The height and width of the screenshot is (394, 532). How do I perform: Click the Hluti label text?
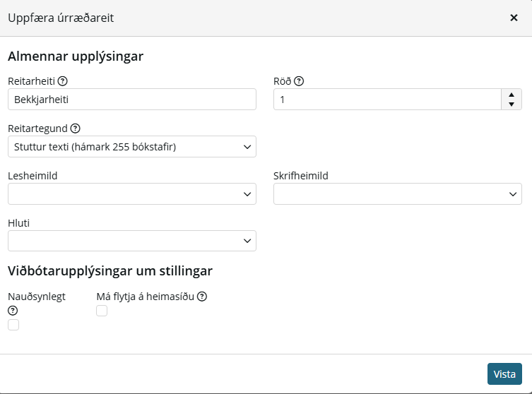[18, 223]
